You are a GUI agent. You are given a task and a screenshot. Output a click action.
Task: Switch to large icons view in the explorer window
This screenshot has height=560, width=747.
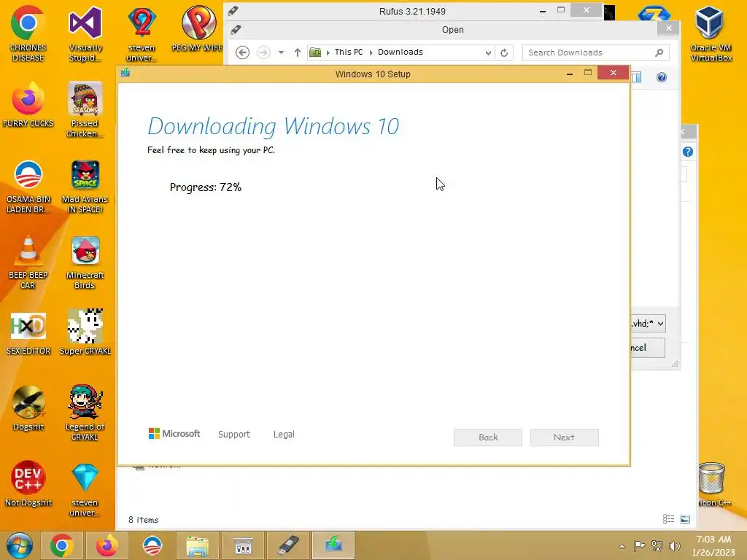point(685,519)
